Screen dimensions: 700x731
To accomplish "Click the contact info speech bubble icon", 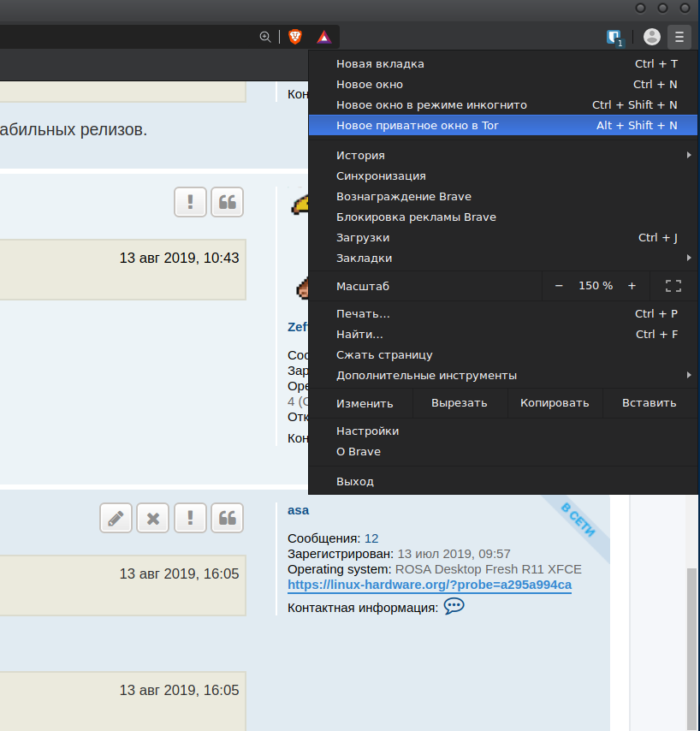I will pyautogui.click(x=454, y=606).
